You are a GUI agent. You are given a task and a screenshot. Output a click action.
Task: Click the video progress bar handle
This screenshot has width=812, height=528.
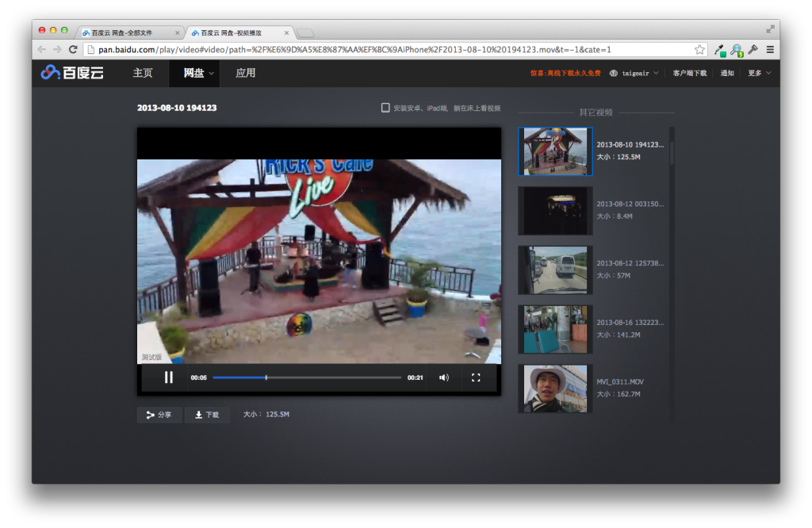click(x=266, y=378)
